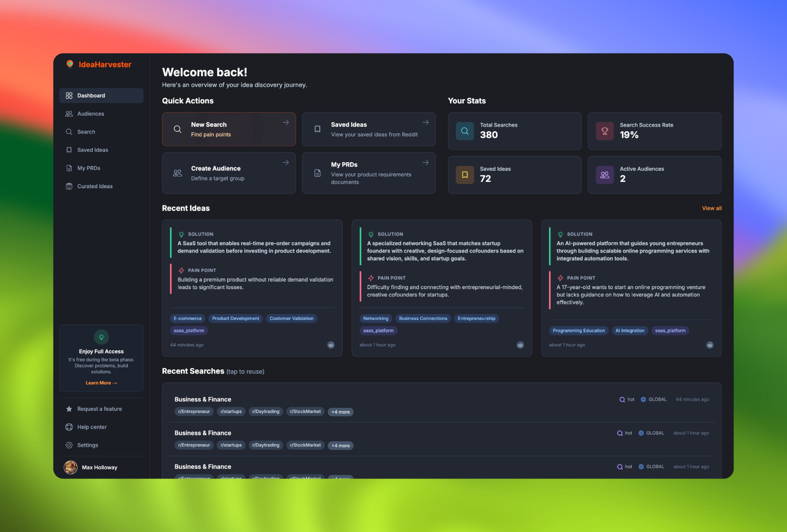The image size is (787, 532).
Task: Select the E-commerce tag chip
Action: [x=187, y=318]
